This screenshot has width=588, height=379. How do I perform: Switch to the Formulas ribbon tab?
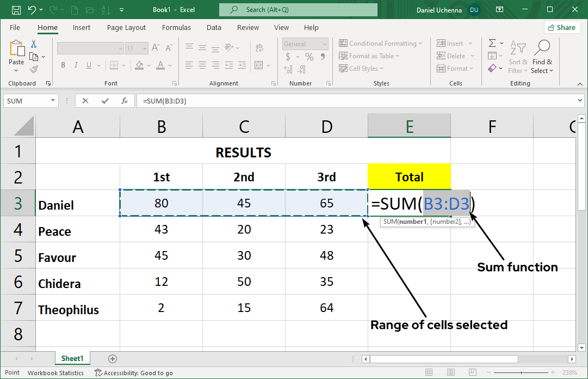click(176, 27)
